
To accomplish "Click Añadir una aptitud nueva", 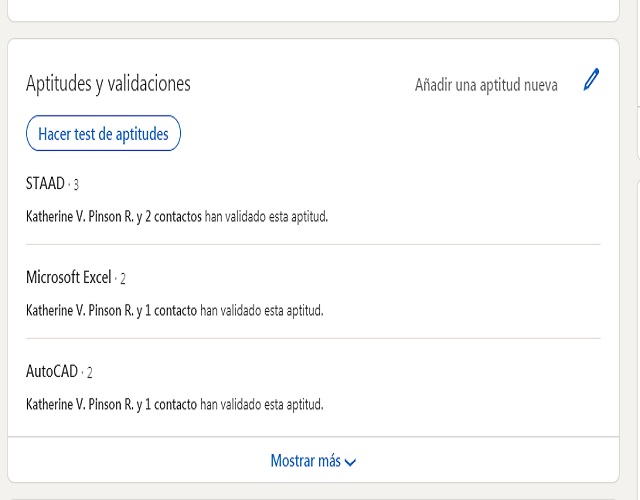I will [486, 85].
